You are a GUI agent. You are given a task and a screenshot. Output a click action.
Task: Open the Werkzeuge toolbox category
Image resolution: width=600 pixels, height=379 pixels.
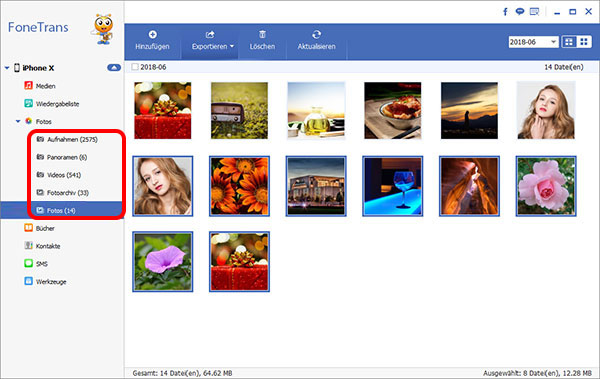click(46, 281)
